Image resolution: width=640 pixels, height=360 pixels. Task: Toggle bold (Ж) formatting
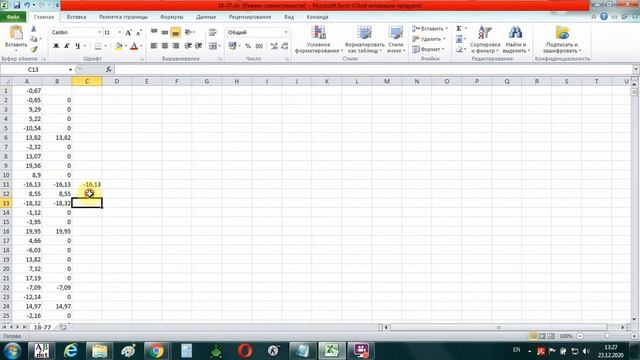[x=56, y=46]
